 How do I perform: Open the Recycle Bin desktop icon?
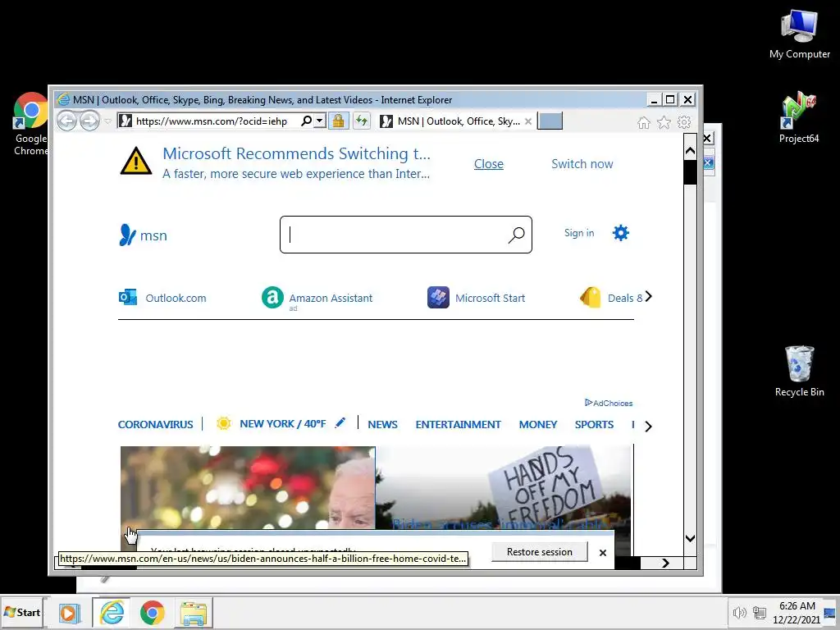pyautogui.click(x=799, y=372)
